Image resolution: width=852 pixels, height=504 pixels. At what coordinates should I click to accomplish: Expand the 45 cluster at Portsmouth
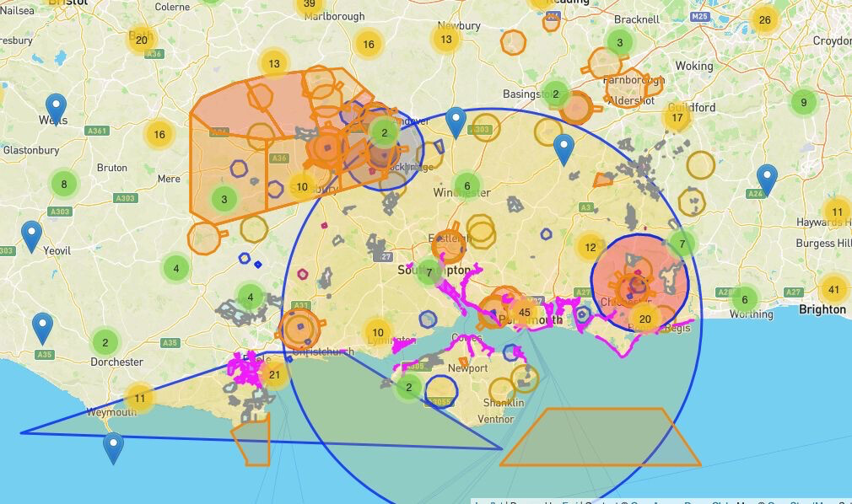point(525,313)
